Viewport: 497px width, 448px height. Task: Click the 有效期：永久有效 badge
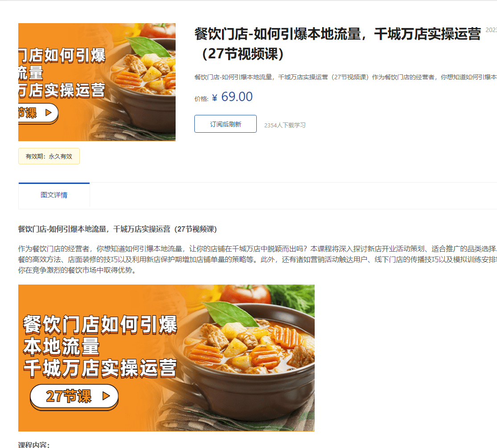49,156
